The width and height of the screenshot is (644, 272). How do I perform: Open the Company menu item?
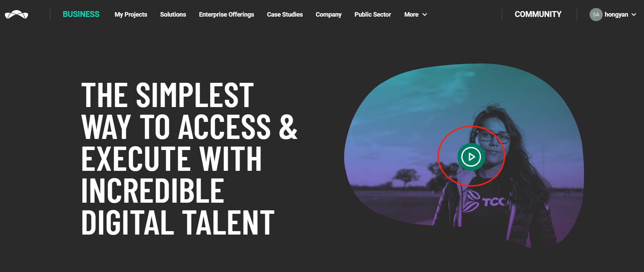(328, 15)
